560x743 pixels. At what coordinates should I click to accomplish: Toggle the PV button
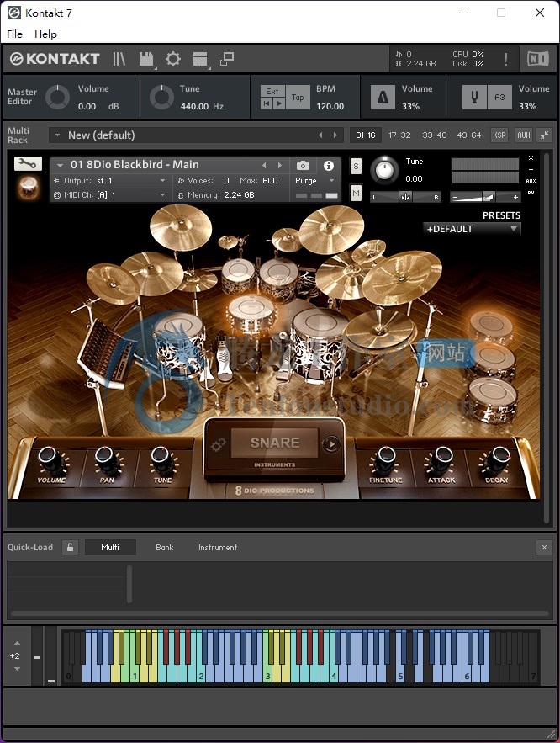(x=531, y=193)
